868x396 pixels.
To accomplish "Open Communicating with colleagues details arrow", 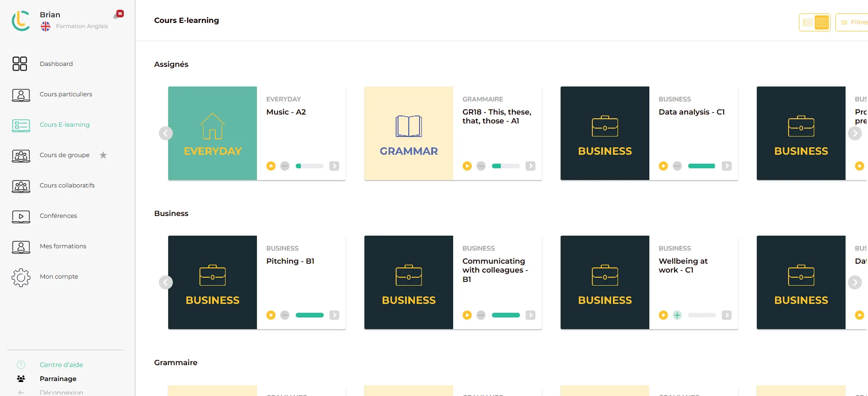I will [x=530, y=315].
